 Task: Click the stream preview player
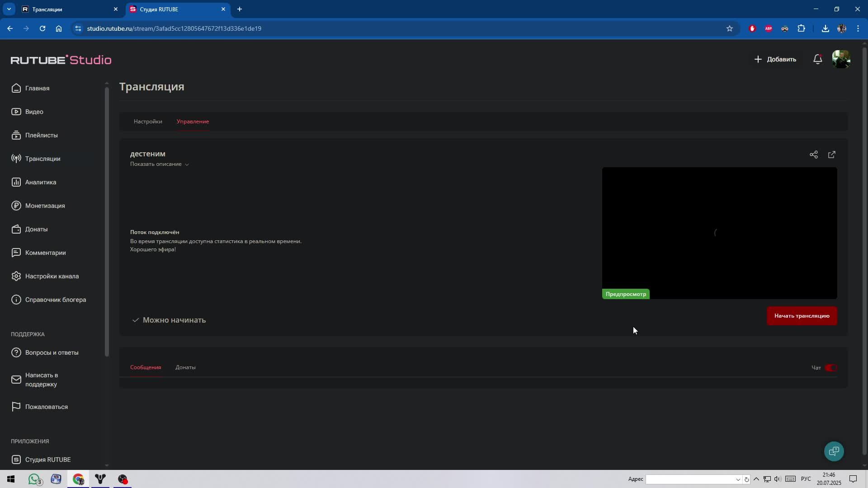click(x=719, y=233)
